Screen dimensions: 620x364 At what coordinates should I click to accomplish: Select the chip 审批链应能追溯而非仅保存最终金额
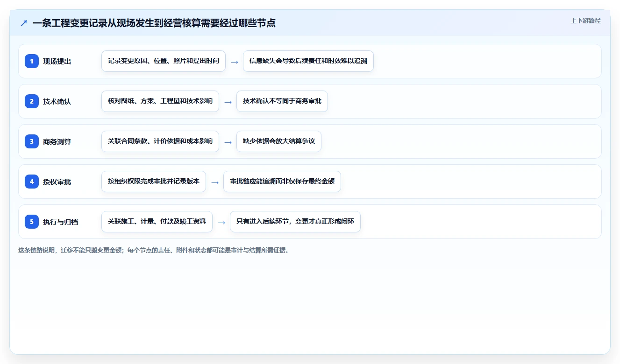[x=282, y=182]
